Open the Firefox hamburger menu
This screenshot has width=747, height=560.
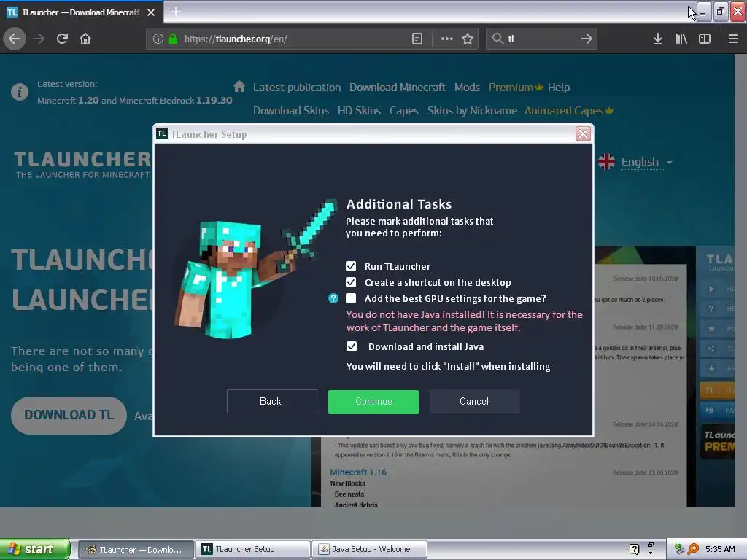[x=732, y=39]
